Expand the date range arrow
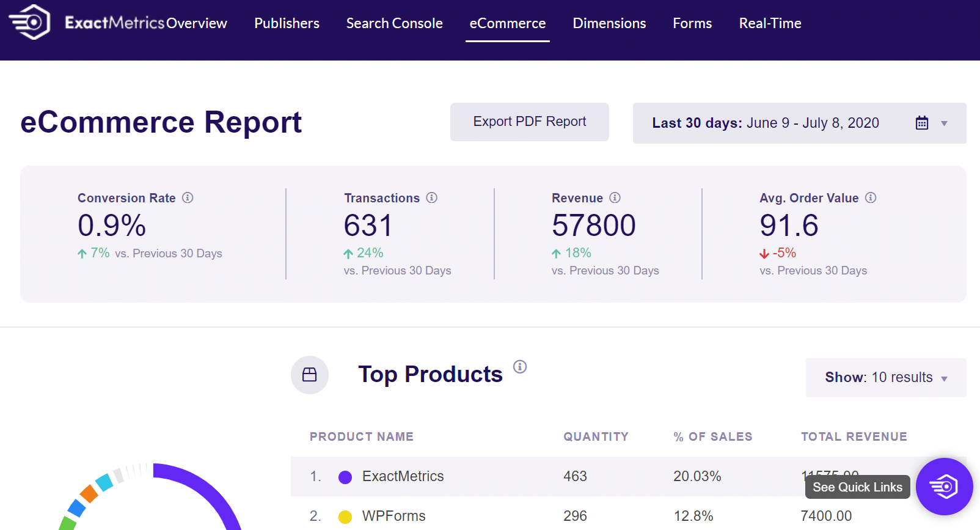Viewport: 980px width, 530px height. click(945, 123)
